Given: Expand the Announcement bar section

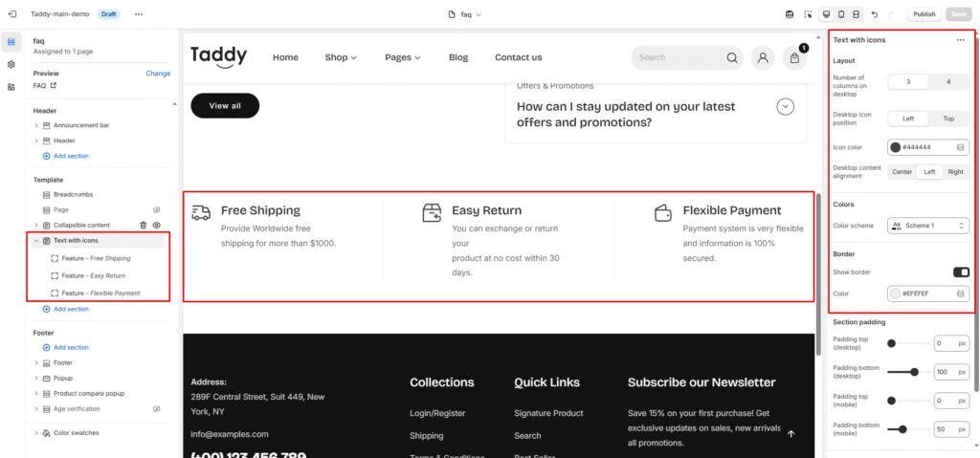Looking at the screenshot, I should pyautogui.click(x=36, y=125).
